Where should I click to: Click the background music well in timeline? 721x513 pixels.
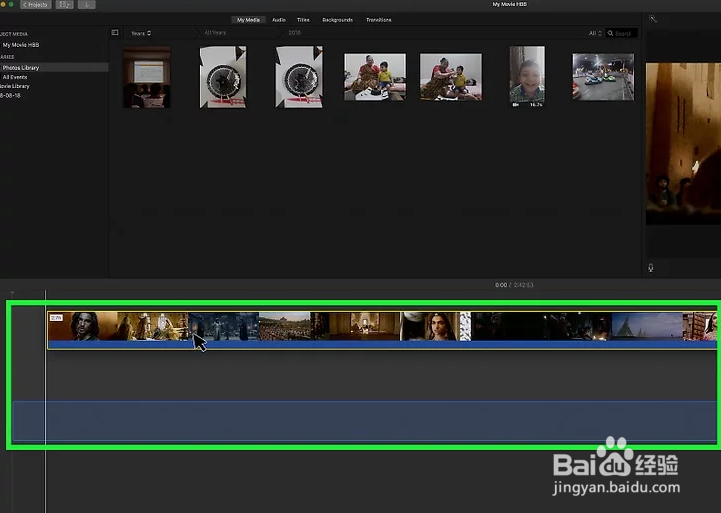pos(364,421)
